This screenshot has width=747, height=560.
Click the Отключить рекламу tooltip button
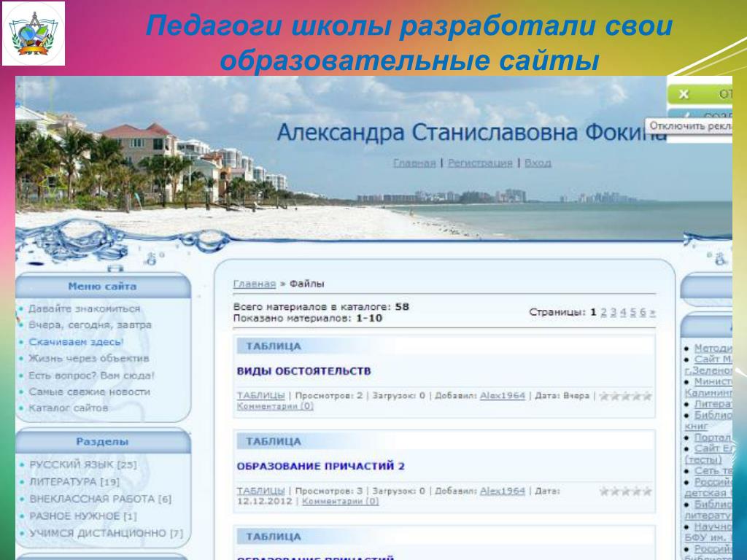(689, 126)
